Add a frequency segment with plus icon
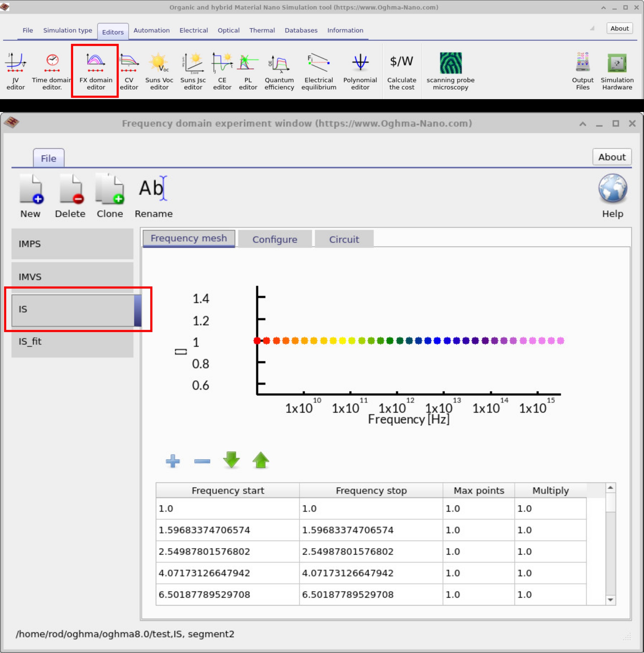644x653 pixels. click(172, 461)
